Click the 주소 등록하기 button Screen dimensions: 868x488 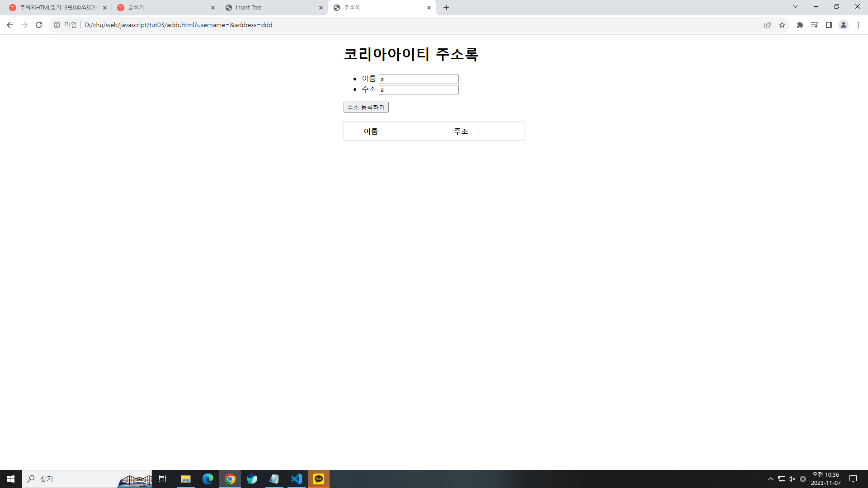pos(366,107)
